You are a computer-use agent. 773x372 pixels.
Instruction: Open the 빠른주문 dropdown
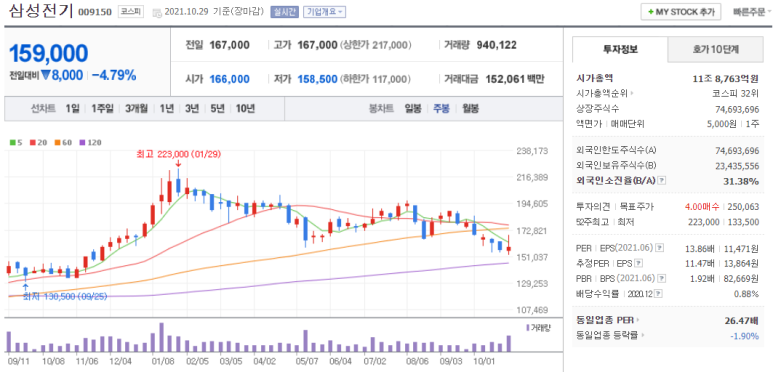752,12
